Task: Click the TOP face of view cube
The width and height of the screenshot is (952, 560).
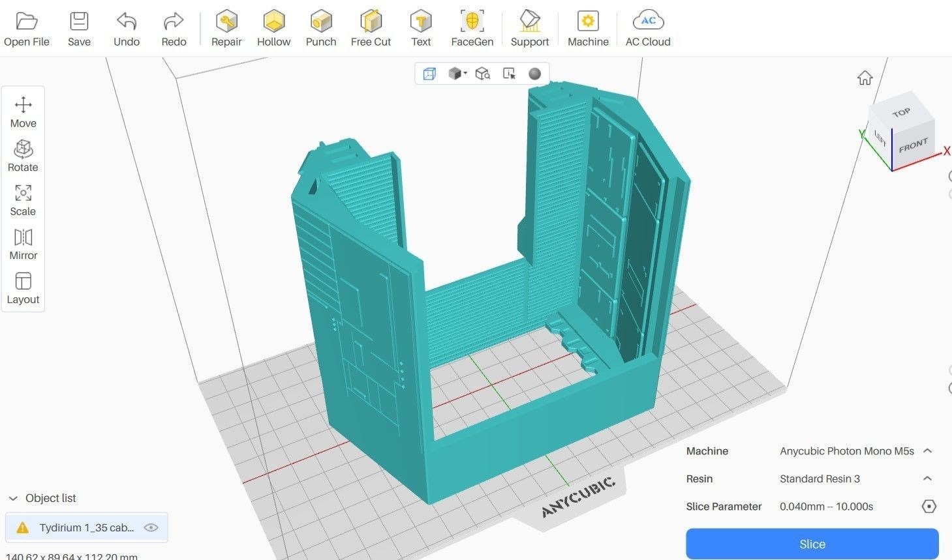Action: (901, 113)
